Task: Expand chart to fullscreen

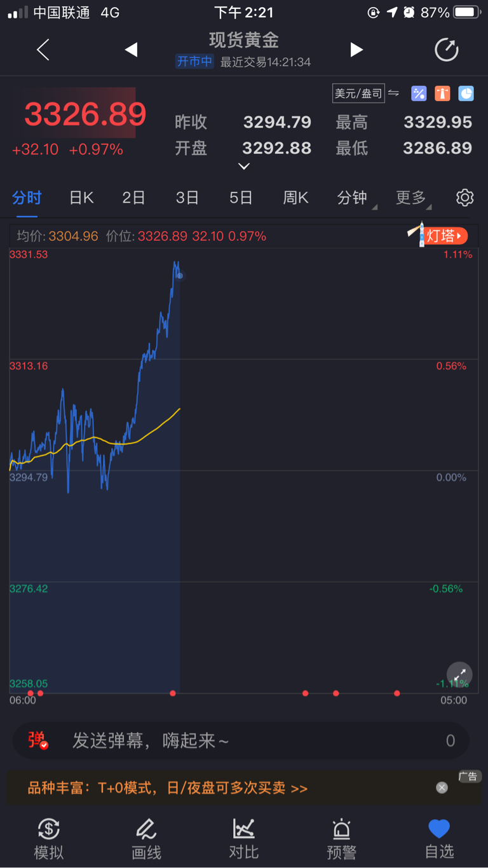Action: click(459, 675)
